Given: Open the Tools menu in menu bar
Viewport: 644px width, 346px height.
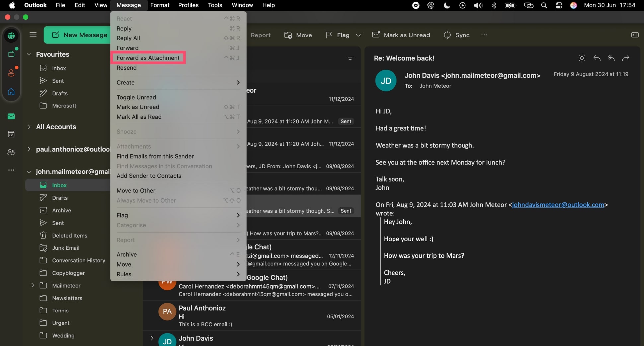Looking at the screenshot, I should [215, 5].
